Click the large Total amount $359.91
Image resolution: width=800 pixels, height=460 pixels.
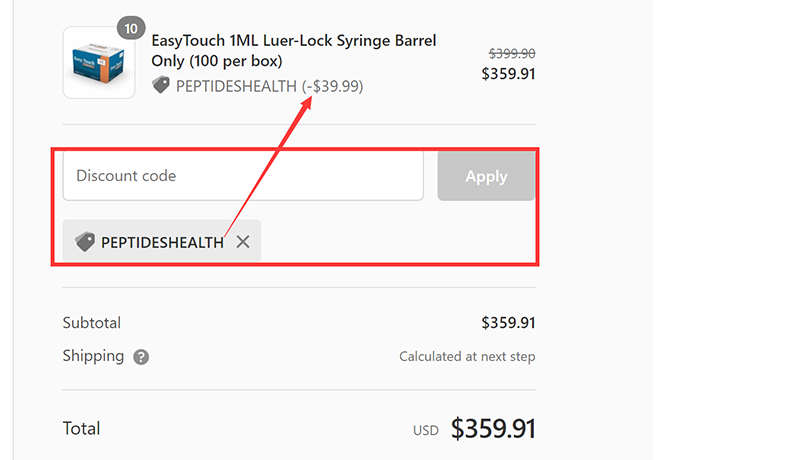point(493,428)
